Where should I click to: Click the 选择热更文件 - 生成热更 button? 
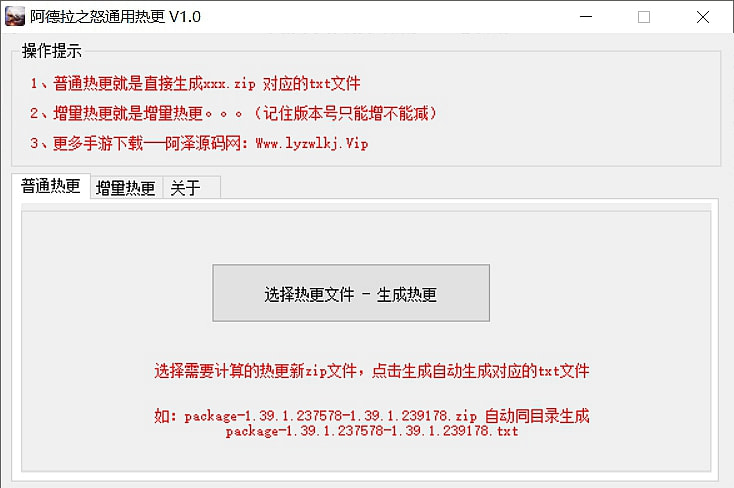point(351,293)
